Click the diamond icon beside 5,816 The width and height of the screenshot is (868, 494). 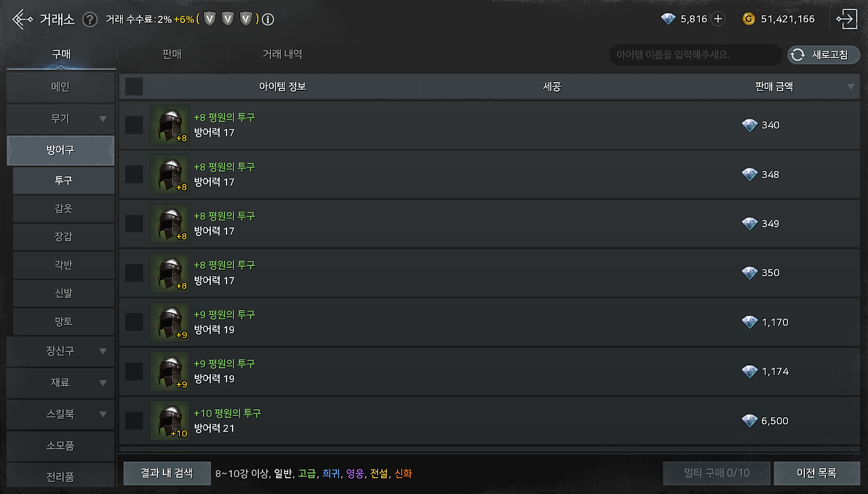(668, 19)
